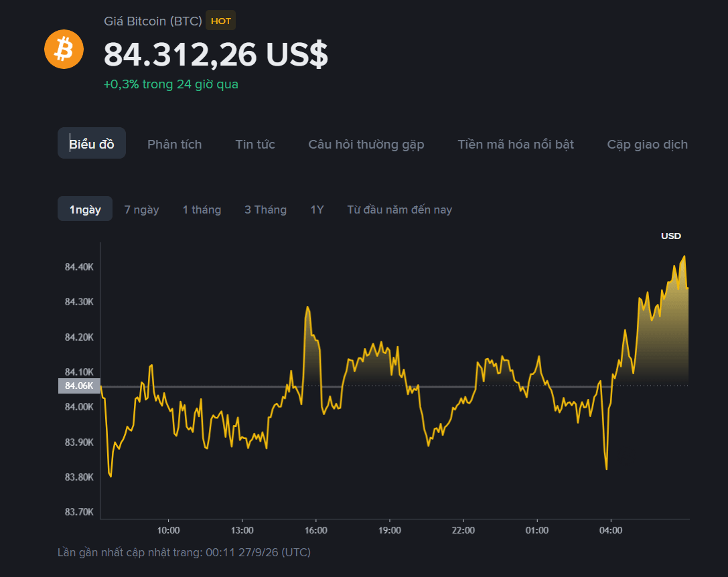Click the chart's highest peak at far right
Image resolution: width=728 pixels, height=577 pixels.
[x=684, y=256]
